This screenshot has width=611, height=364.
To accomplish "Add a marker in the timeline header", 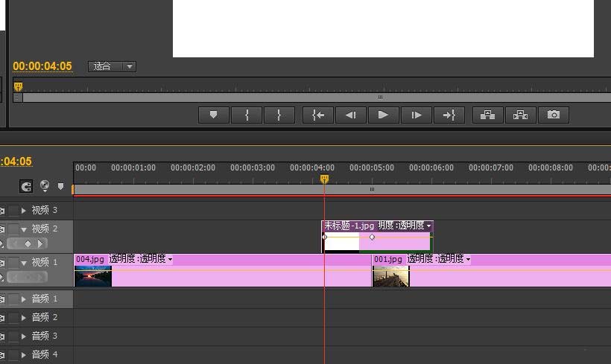I will click(x=60, y=187).
